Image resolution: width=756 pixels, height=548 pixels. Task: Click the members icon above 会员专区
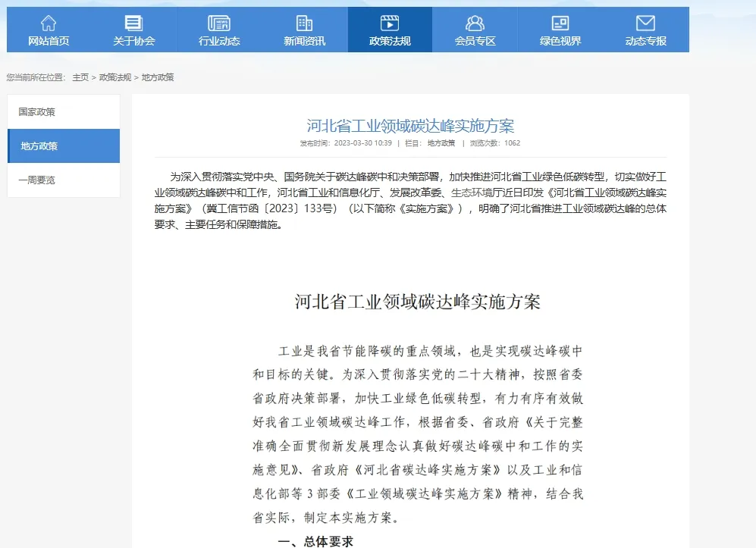(x=475, y=23)
